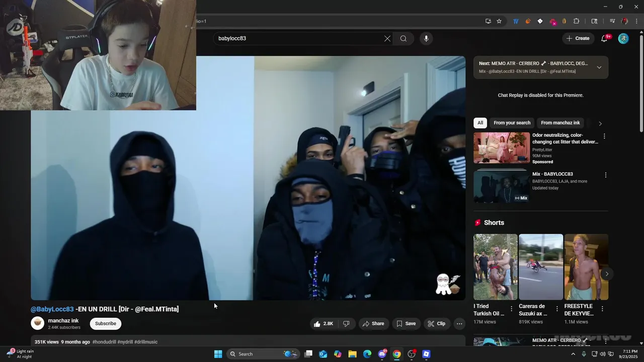This screenshot has width=644, height=362.
Task: Dislike the video with thumbs down
Action: (x=346, y=324)
